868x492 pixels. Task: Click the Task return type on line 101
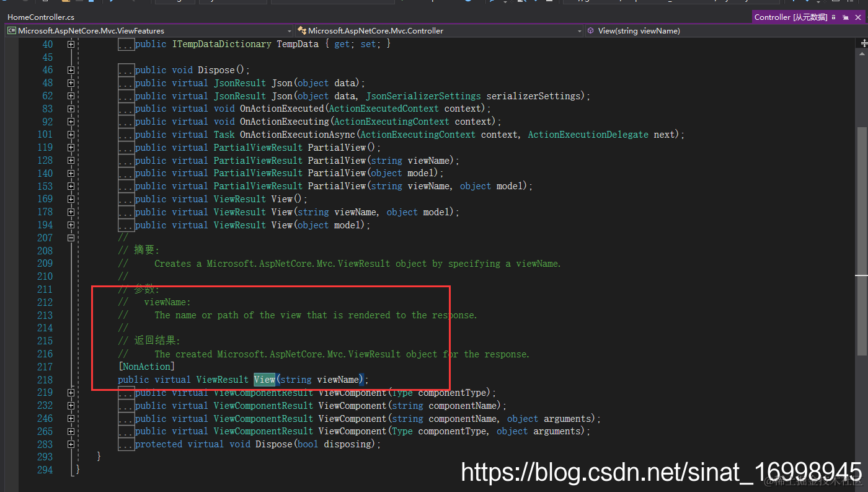[224, 135]
